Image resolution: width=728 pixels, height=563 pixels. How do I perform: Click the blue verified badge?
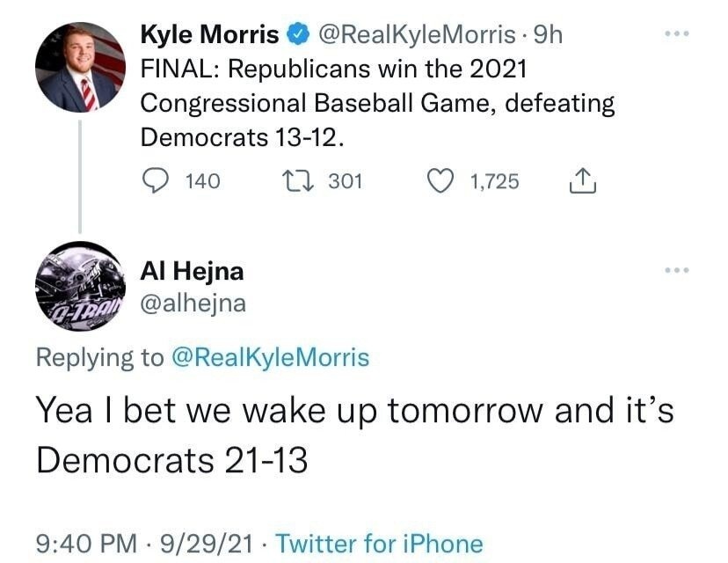tap(298, 35)
